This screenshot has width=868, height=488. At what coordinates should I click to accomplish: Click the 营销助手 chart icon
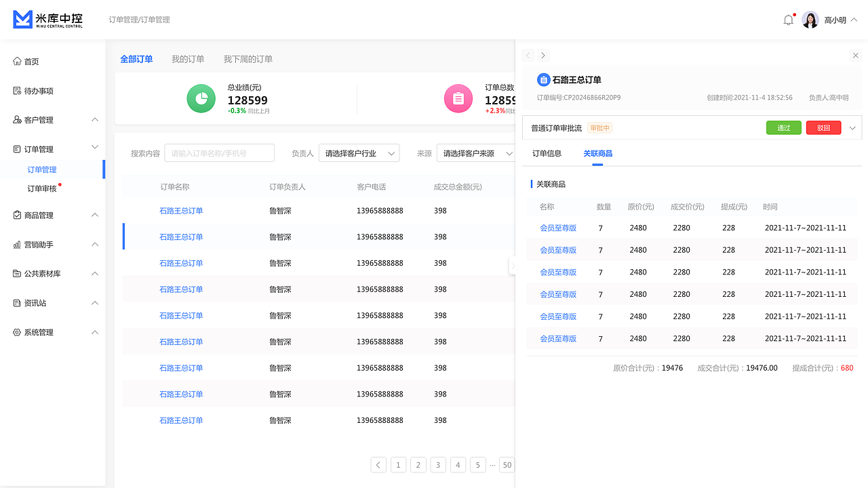coord(17,245)
